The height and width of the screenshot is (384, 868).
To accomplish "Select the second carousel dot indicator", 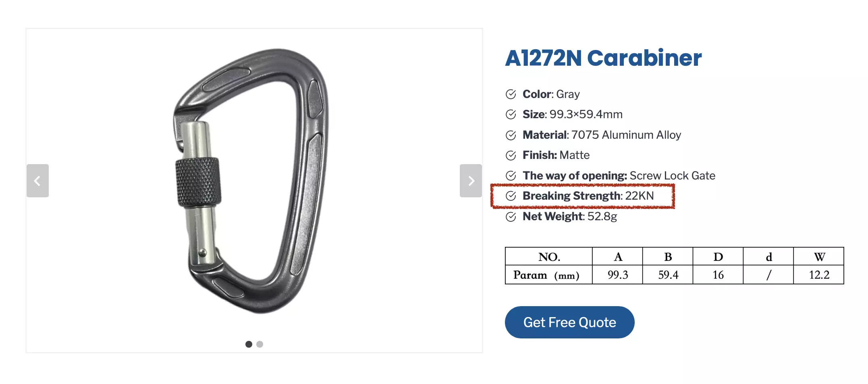I will tap(260, 344).
